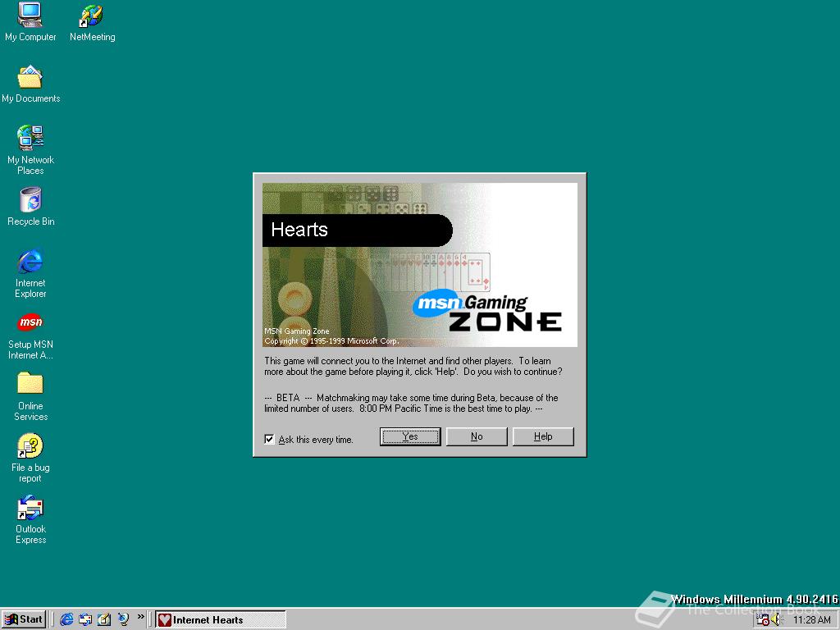Screen dimensions: 840x630
Task: Select the Setup MSN Internet Access icon
Action: pos(30,336)
